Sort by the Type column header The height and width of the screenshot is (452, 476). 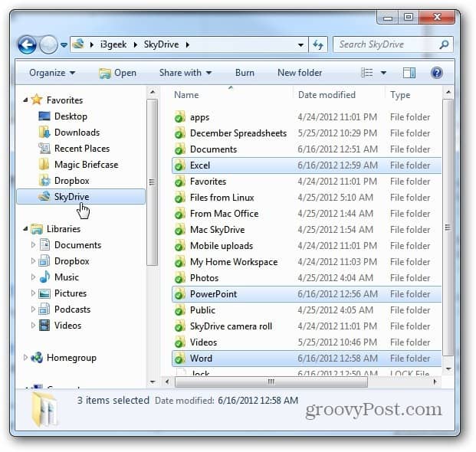point(400,95)
